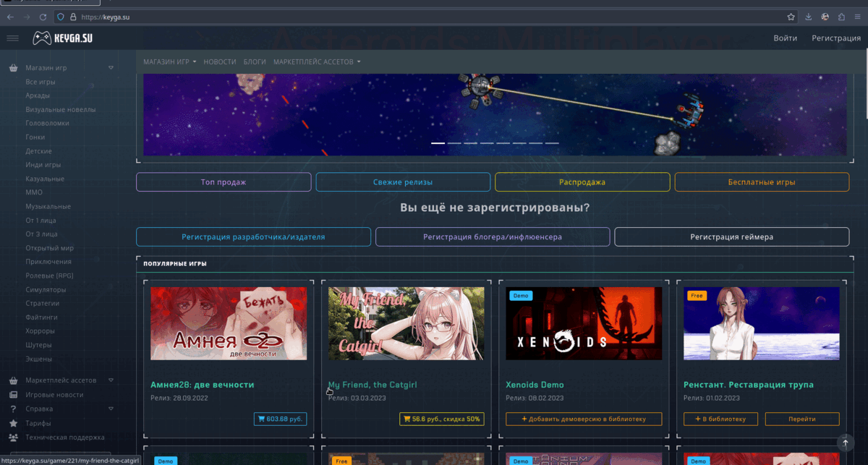Image resolution: width=868 pixels, height=465 pixels.
Task: Click the basket icon beside Маркетплейс ассетов
Action: (x=13, y=380)
